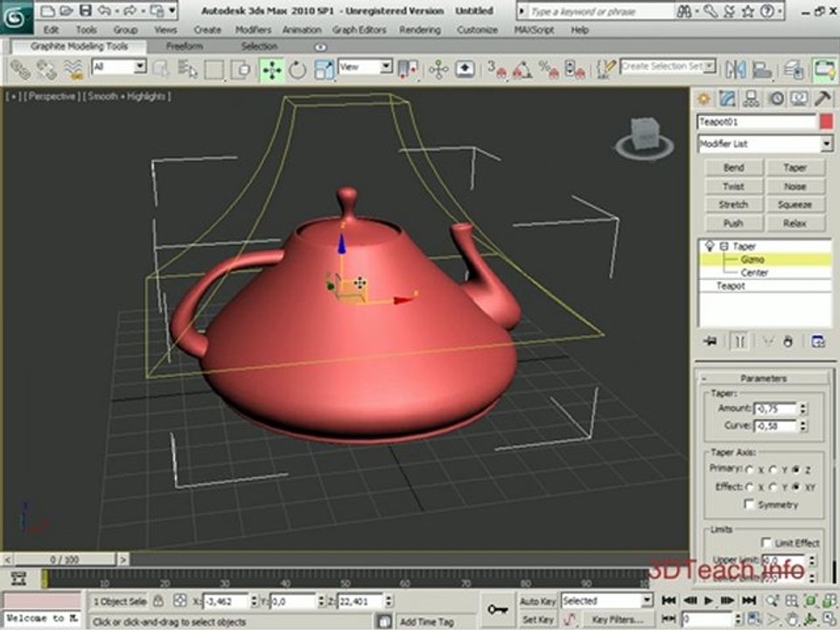This screenshot has height=630, width=840.
Task: Toggle the Taper modifier lightbulb
Action: coord(710,246)
